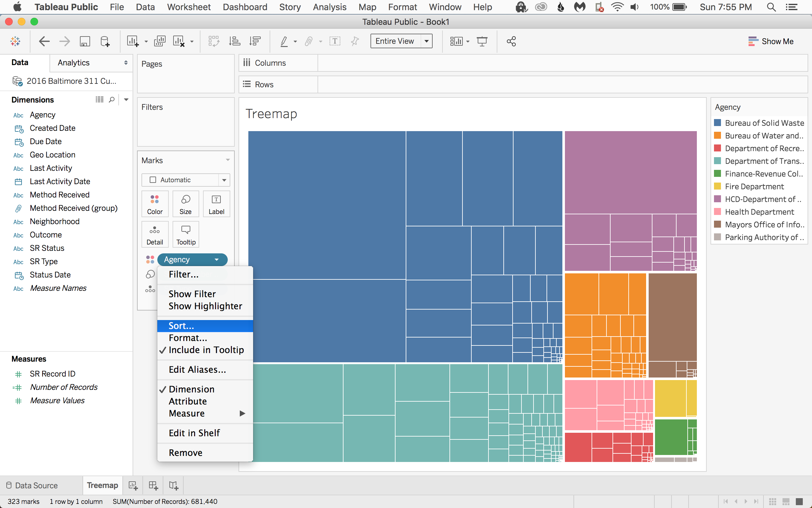
Task: Click the Fire Department legend swatch
Action: click(x=717, y=186)
